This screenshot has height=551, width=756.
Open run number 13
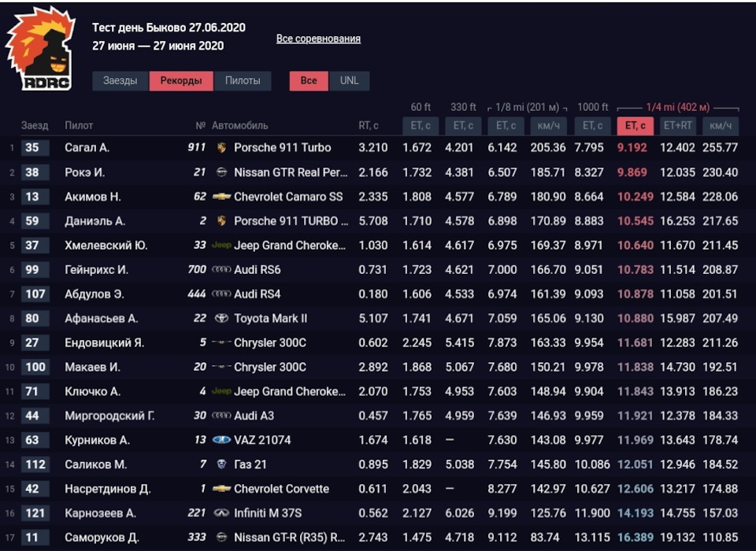[35, 197]
